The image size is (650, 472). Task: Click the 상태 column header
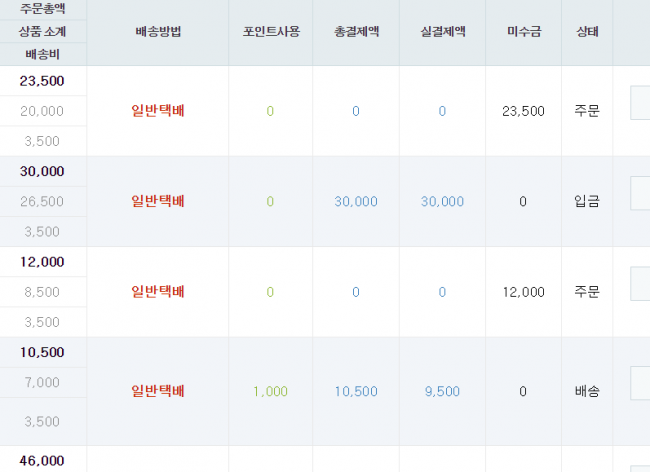point(587,32)
